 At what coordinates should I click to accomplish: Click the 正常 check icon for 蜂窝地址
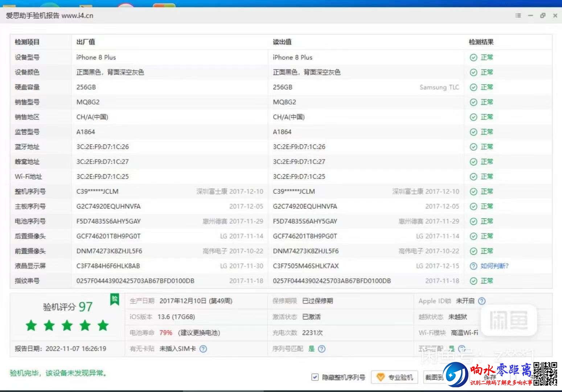(473, 162)
